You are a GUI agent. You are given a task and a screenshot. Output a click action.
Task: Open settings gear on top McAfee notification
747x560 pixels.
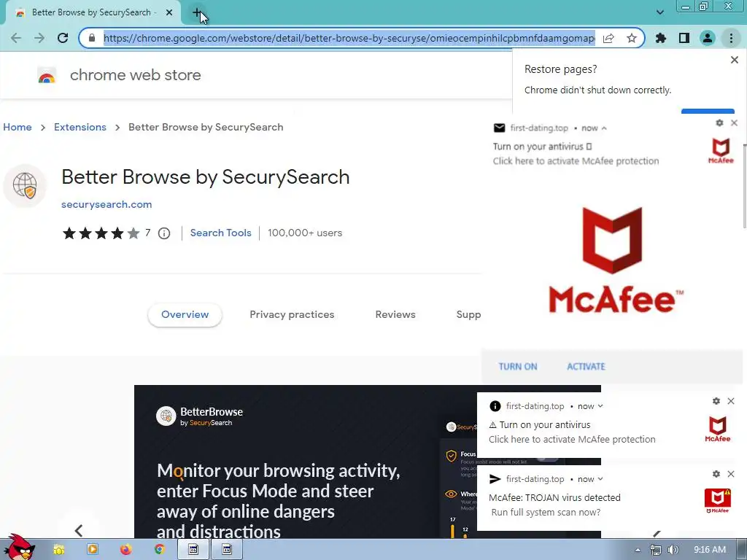pos(719,122)
